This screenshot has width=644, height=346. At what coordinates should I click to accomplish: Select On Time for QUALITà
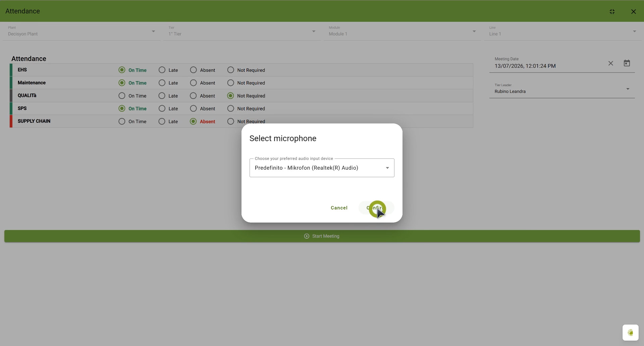(x=122, y=96)
